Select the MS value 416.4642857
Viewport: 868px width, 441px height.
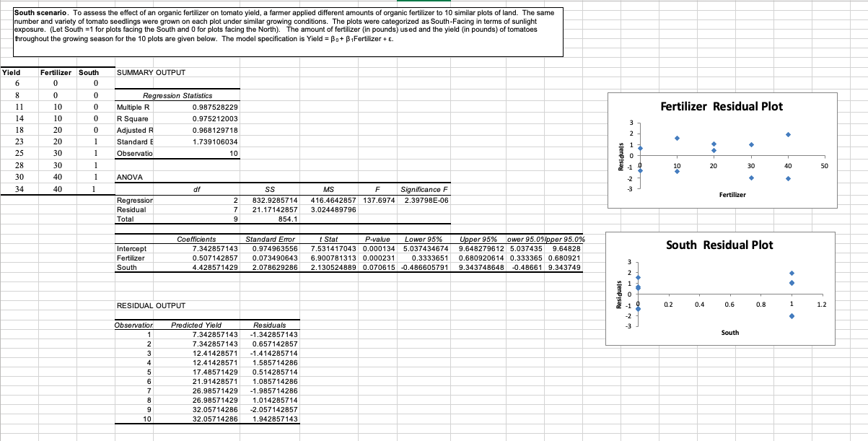(x=334, y=200)
